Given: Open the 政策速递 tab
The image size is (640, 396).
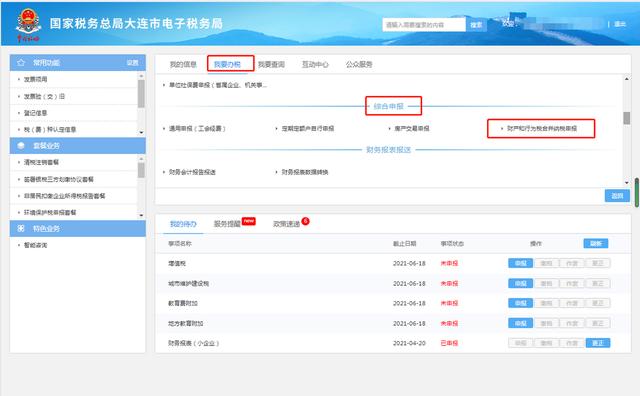Looking at the screenshot, I should point(287,224).
